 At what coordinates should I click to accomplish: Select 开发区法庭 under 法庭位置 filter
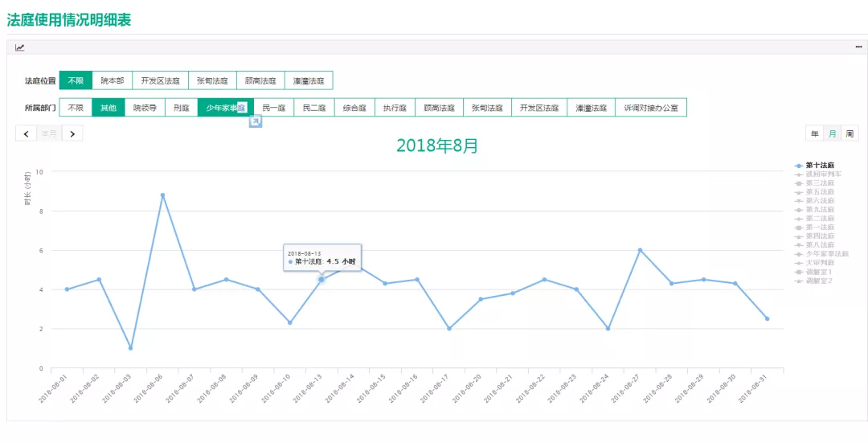(x=161, y=80)
